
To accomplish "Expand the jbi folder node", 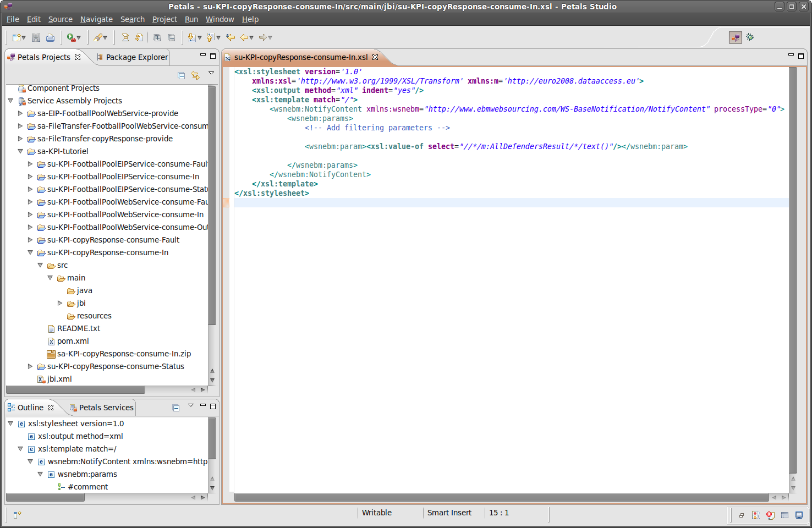I will [x=60, y=303].
